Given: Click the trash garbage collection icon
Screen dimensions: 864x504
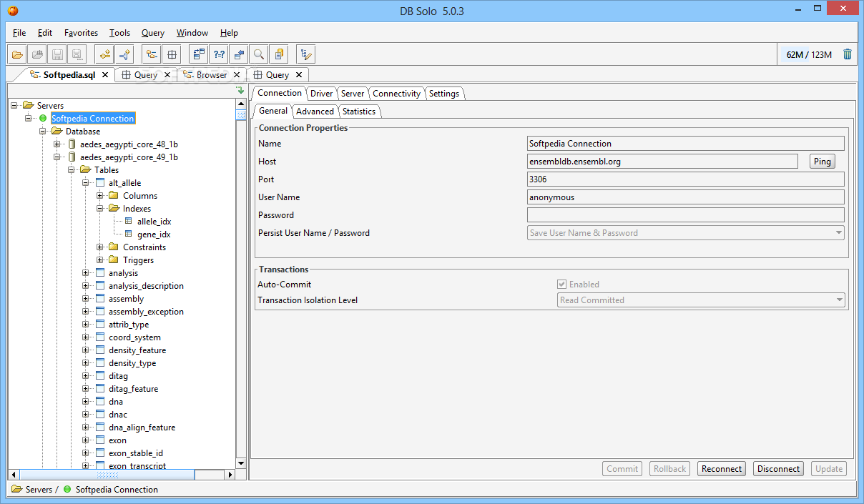Looking at the screenshot, I should point(848,54).
